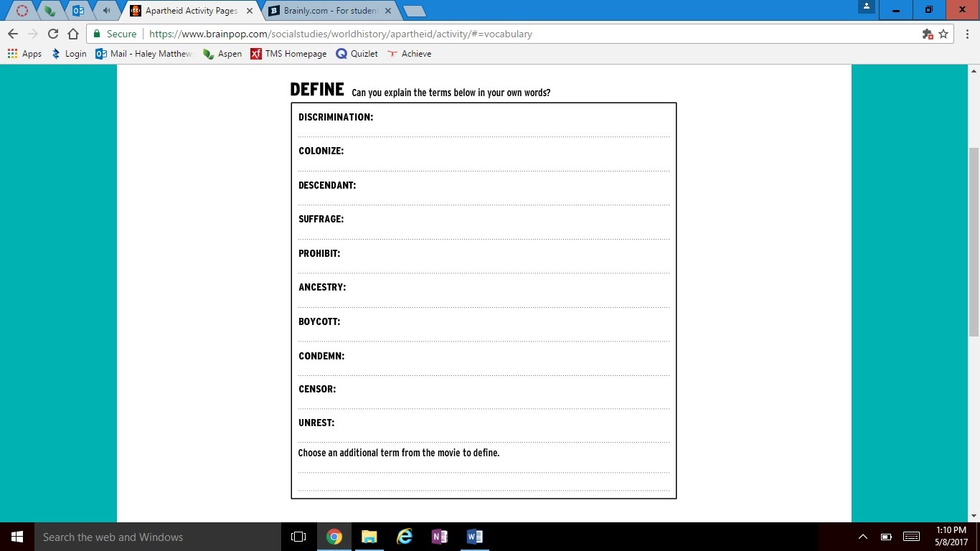Click the DEFINE heading text
The width and height of the screenshot is (980, 551).
click(x=317, y=90)
